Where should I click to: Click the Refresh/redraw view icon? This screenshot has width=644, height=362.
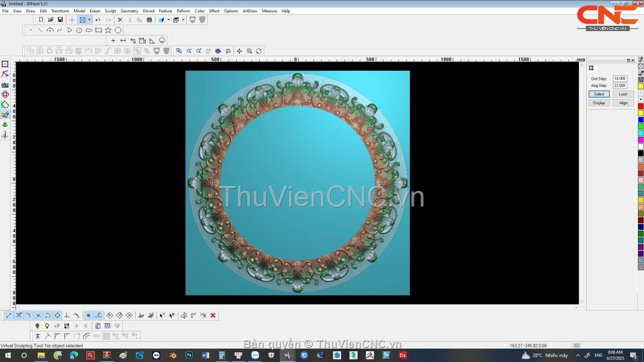(x=259, y=51)
